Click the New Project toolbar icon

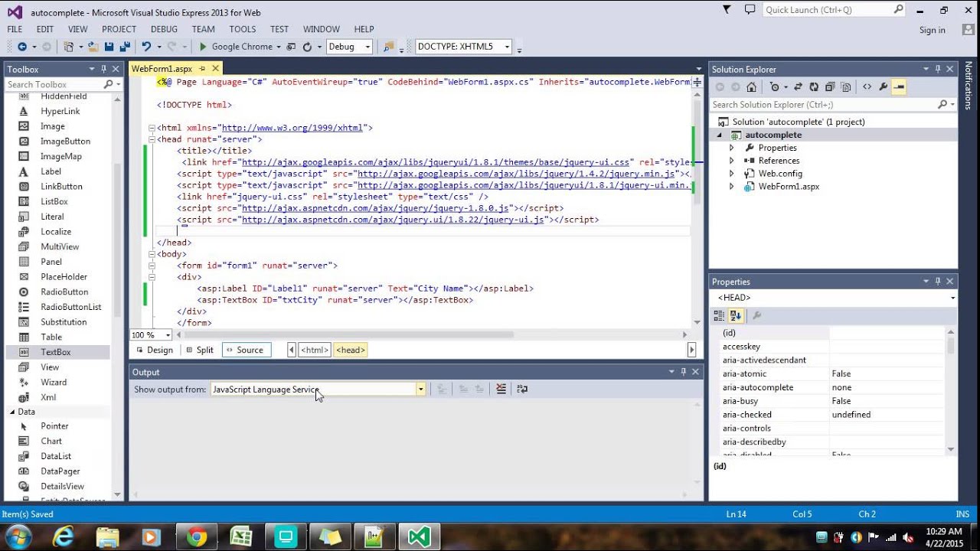click(68, 47)
